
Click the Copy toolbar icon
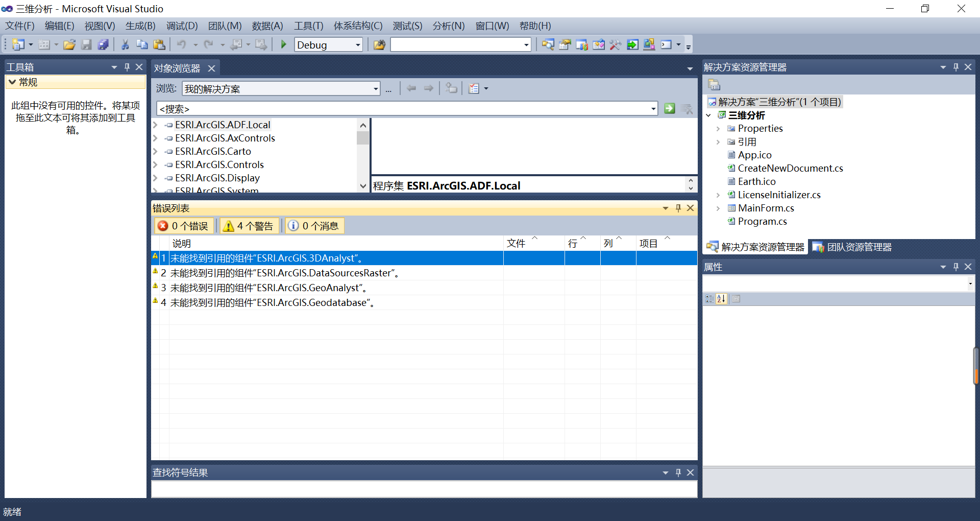click(142, 45)
